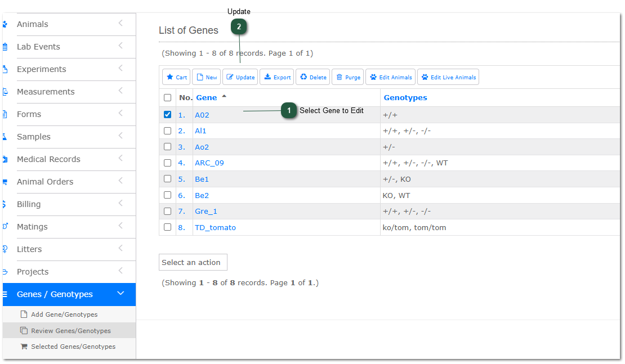Open the Ao2 gene link
This screenshot has width=625, height=364.
(202, 147)
